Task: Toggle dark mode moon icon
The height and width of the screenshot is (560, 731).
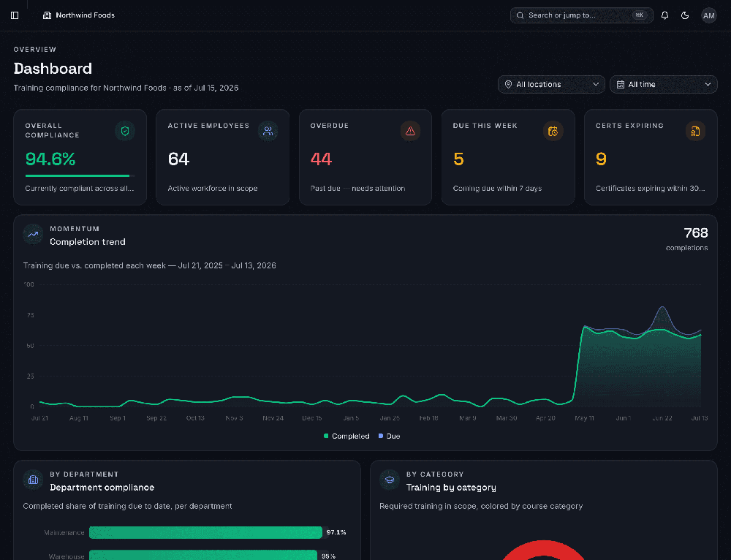Action: (685, 15)
